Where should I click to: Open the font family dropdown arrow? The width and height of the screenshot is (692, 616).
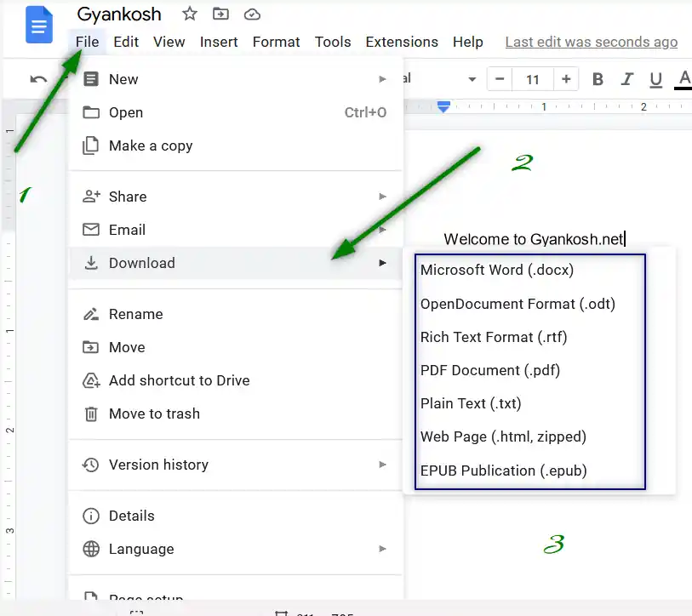tap(472, 79)
